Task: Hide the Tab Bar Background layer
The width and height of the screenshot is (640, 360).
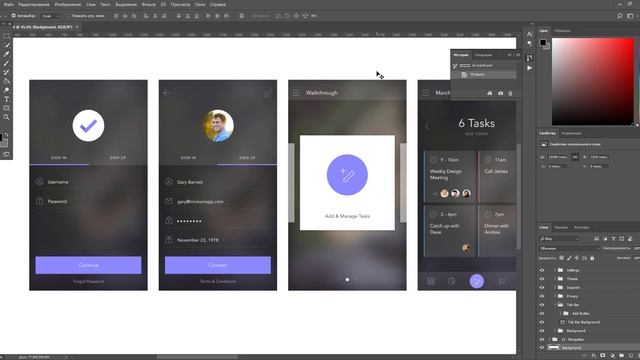Action: [542, 322]
